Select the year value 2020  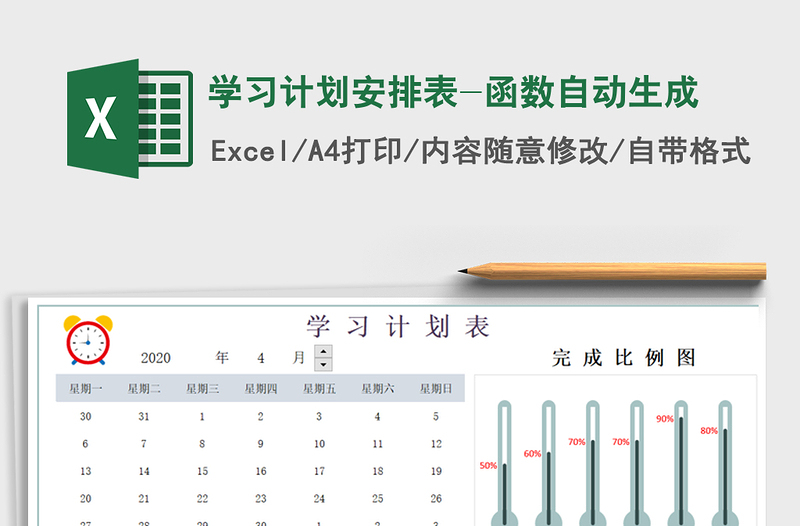point(156,358)
